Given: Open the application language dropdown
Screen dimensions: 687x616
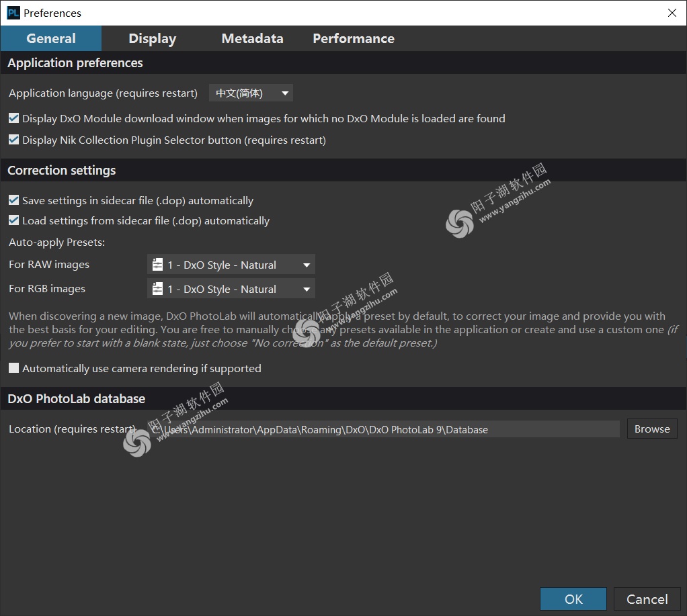Looking at the screenshot, I should (x=250, y=93).
